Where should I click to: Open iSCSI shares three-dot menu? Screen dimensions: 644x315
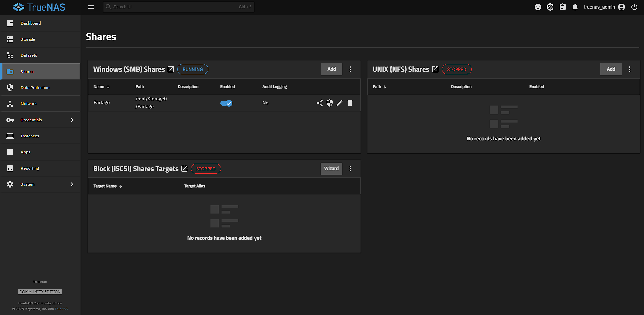click(350, 169)
